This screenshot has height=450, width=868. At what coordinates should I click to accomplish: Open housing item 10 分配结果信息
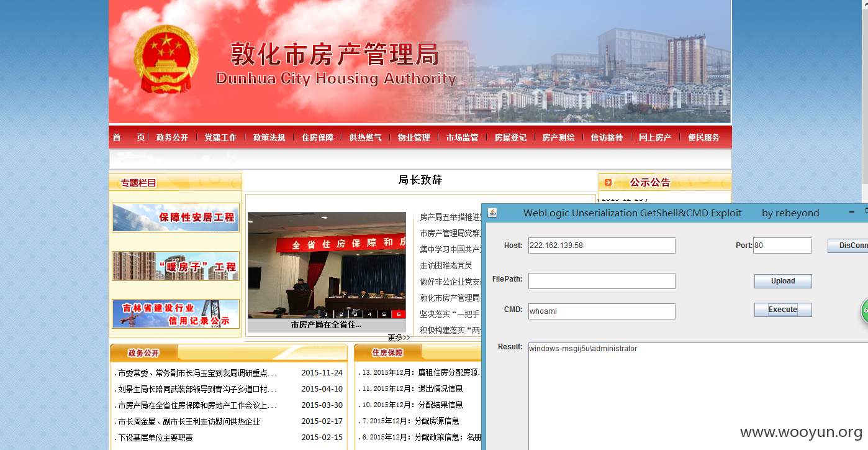[412, 405]
